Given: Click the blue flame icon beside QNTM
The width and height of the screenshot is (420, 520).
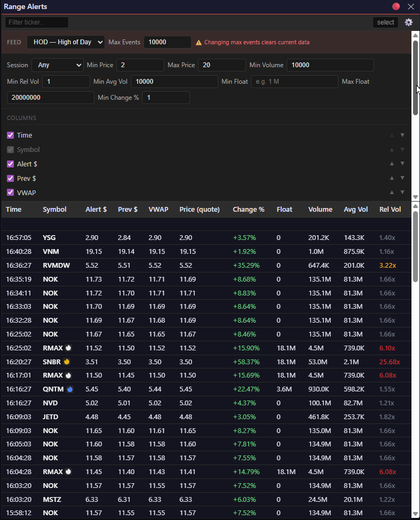Looking at the screenshot, I should (x=69, y=389).
